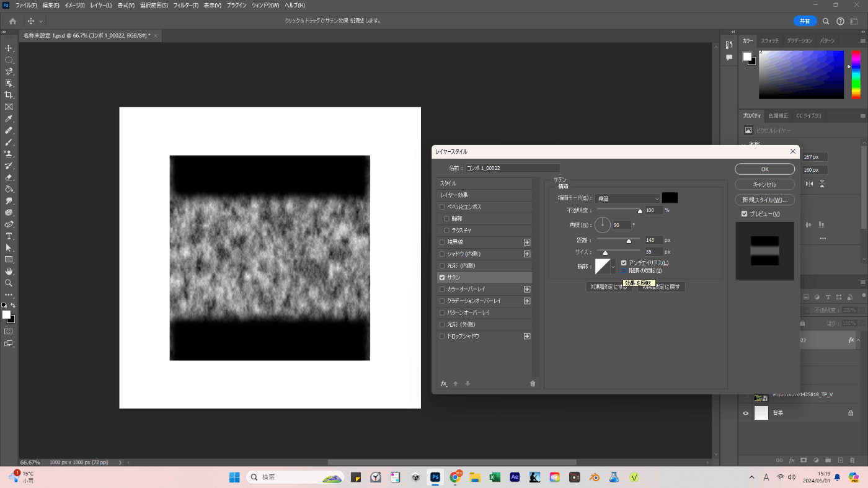Click the OK button
This screenshot has width=868, height=488.
[x=764, y=169]
